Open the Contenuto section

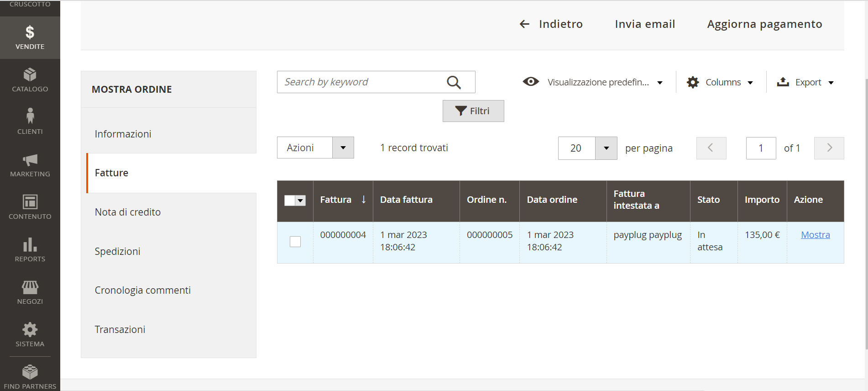30,207
